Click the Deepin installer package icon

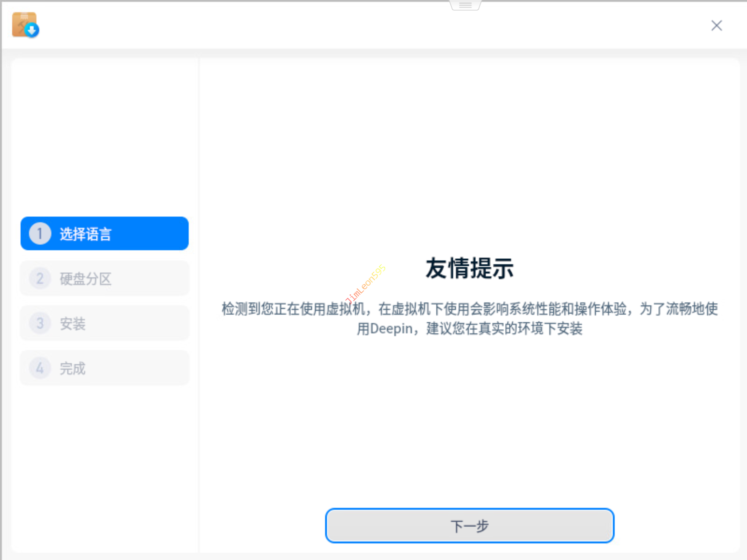pyautogui.click(x=25, y=25)
